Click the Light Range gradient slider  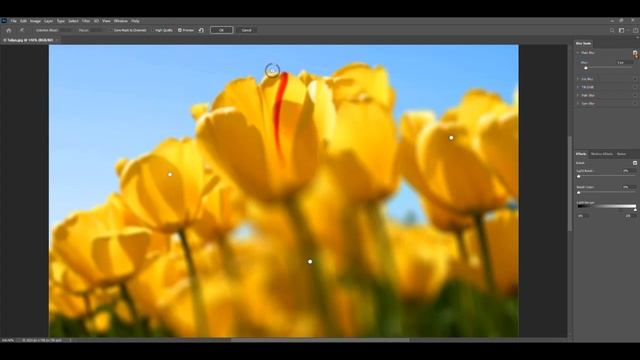pos(607,207)
